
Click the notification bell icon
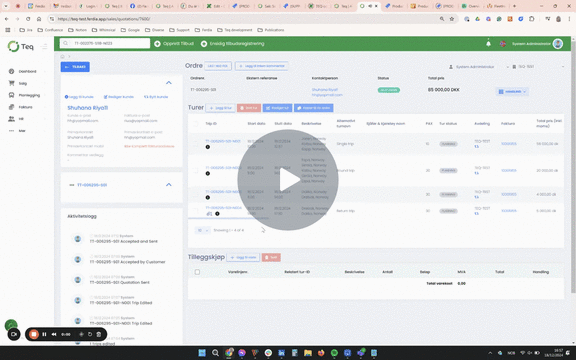pos(488,44)
